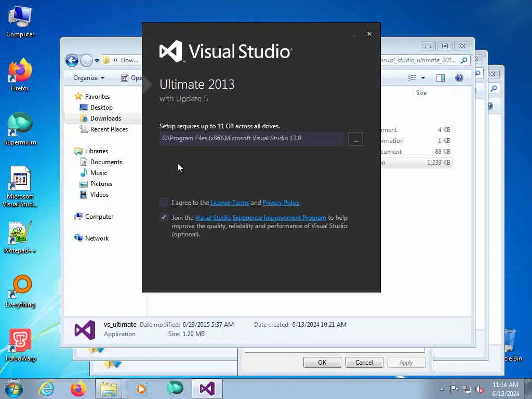The width and height of the screenshot is (532, 399).
Task: Switch to Visual Studio setup in taskbar
Action: tap(207, 389)
